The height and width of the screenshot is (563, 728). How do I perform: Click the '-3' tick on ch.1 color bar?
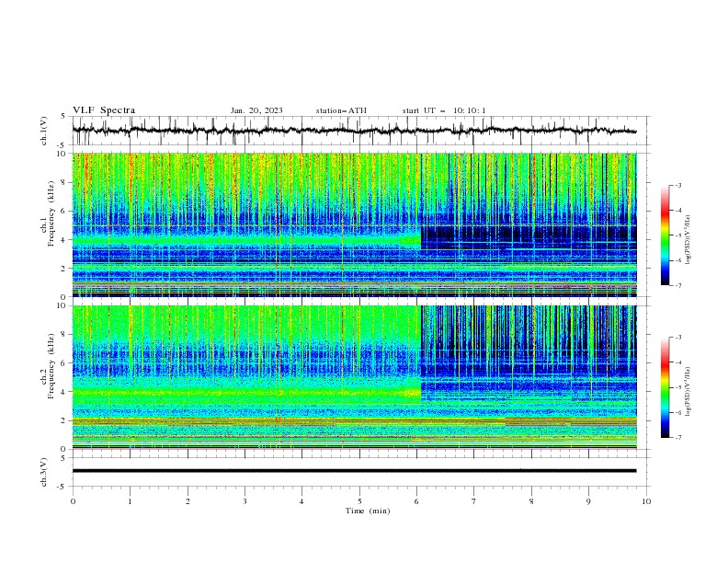[x=677, y=185]
